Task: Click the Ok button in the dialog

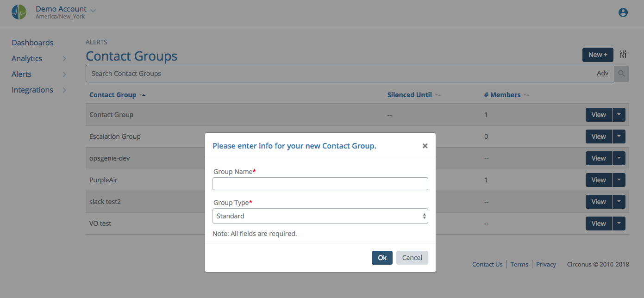Action: [x=382, y=257]
